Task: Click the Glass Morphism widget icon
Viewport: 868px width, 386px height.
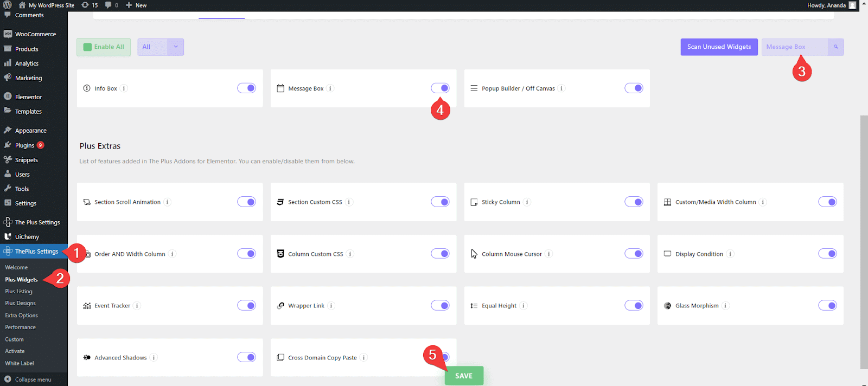Action: 667,306
